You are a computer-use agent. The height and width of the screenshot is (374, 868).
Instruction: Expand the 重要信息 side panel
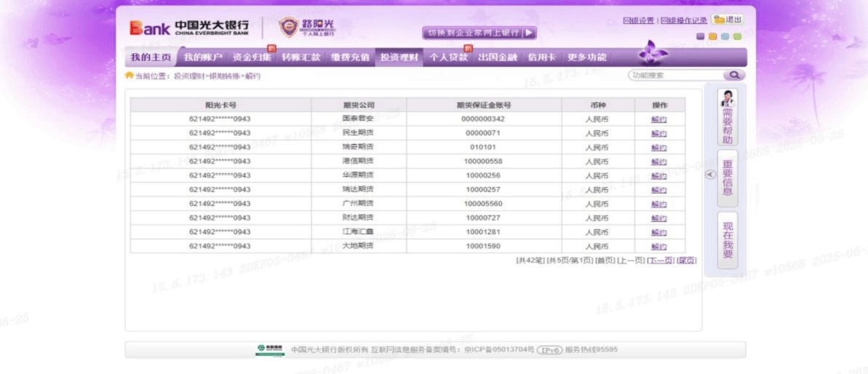(x=727, y=178)
